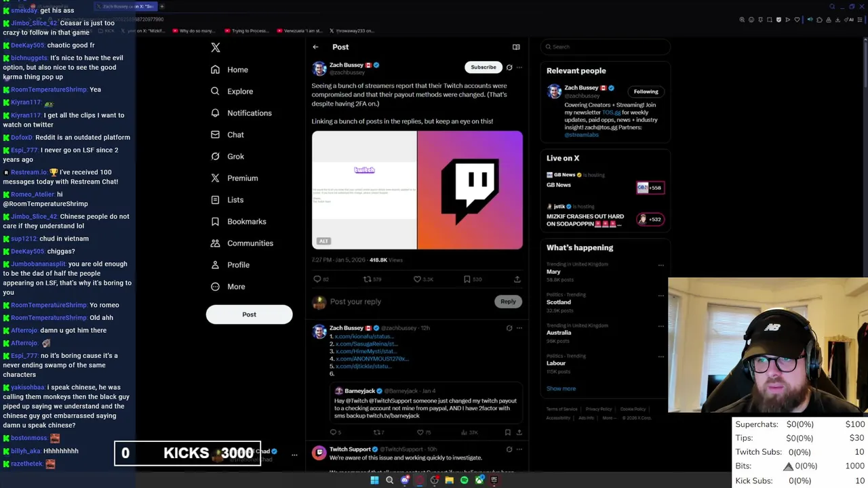Click the X Search field
868x488 pixels.
(606, 47)
